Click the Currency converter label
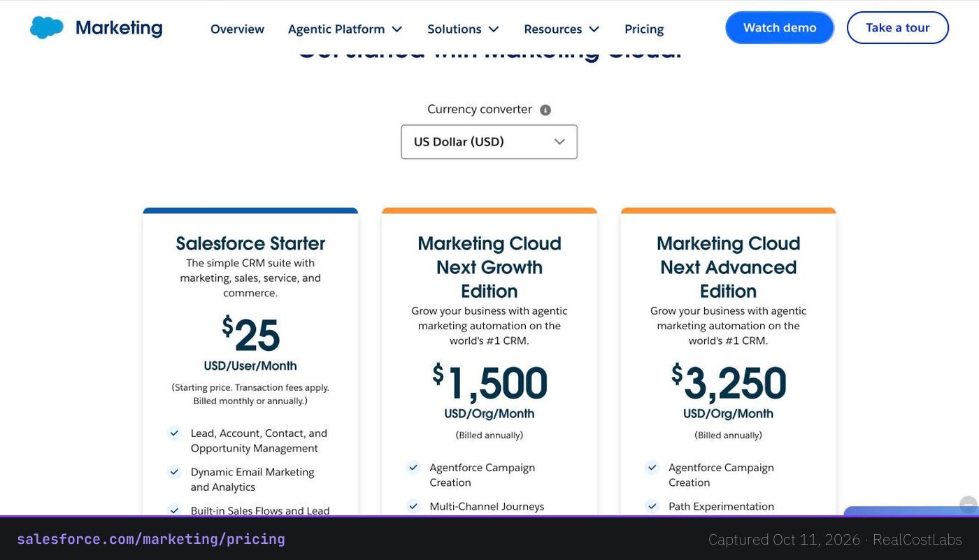979x560 pixels. point(480,109)
